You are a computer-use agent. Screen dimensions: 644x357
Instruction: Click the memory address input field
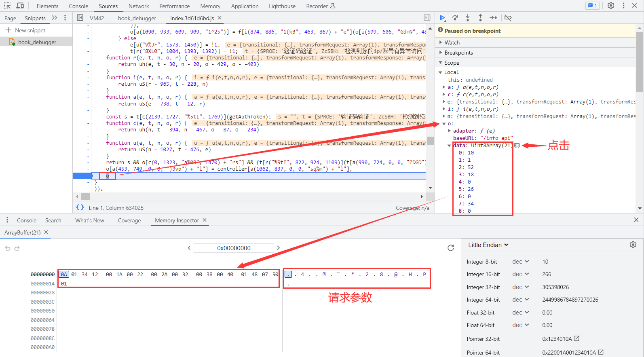(x=234, y=248)
